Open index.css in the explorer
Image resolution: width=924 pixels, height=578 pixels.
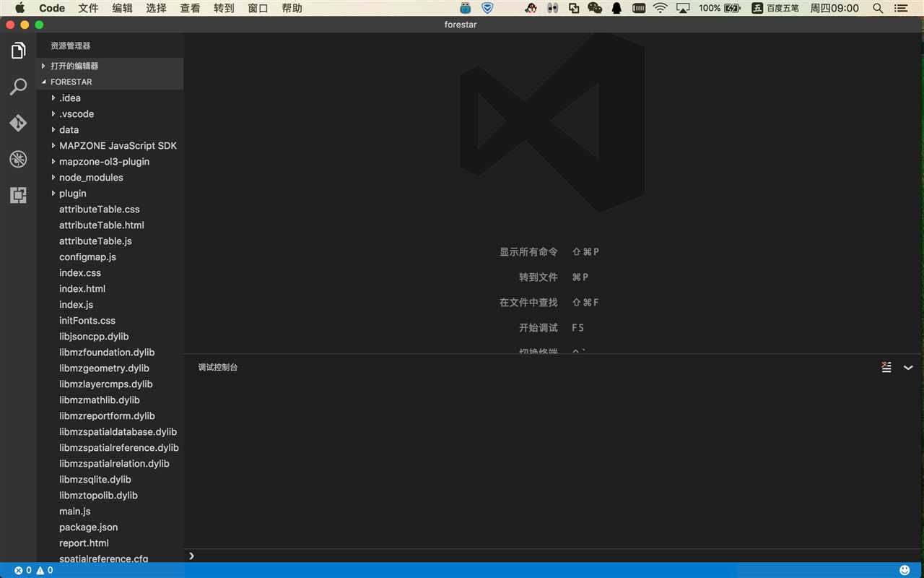click(110, 272)
